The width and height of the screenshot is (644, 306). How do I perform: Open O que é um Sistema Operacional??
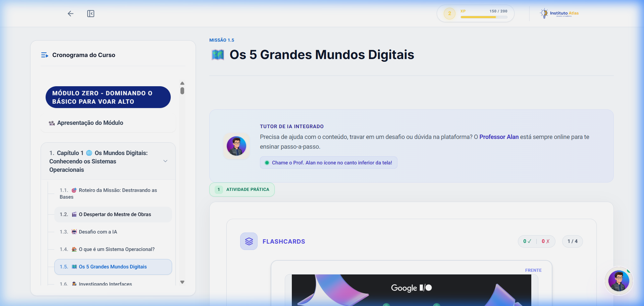[113, 249]
